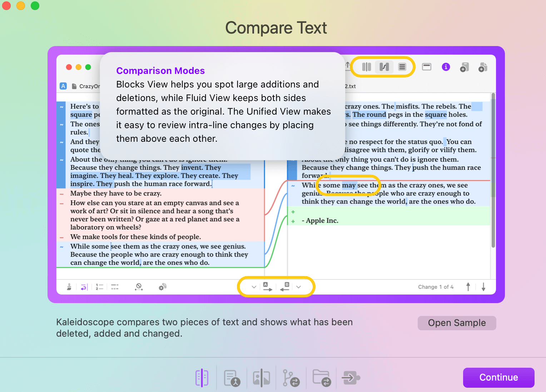Click the window layout icon in preview toolbar
546x392 pixels.
tap(427, 67)
